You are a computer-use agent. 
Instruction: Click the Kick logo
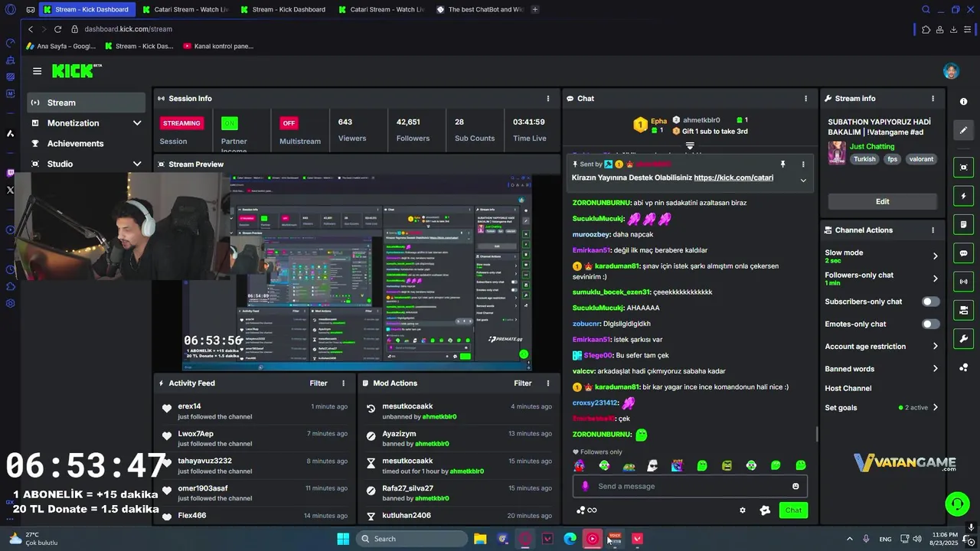(x=77, y=71)
